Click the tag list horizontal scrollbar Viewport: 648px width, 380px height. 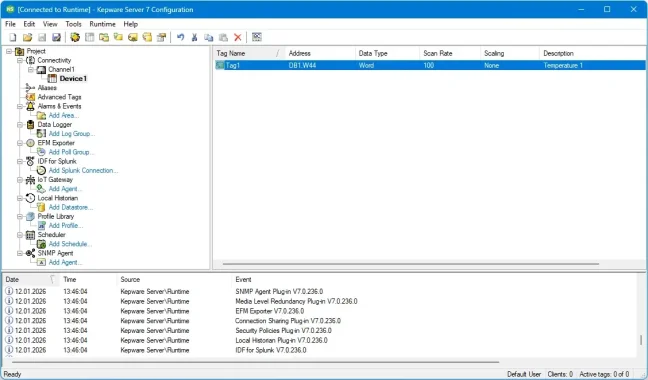click(411, 264)
